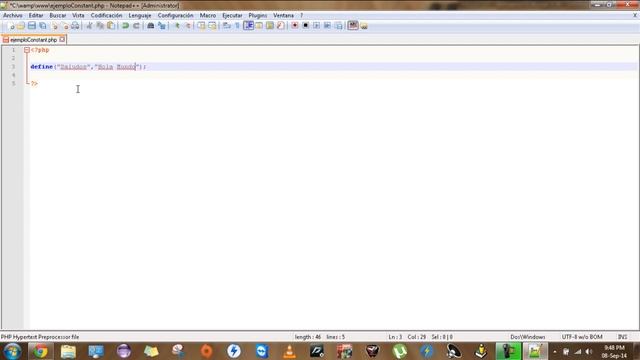
Task: Click Ln : 3 status bar entry
Action: [x=395, y=337]
